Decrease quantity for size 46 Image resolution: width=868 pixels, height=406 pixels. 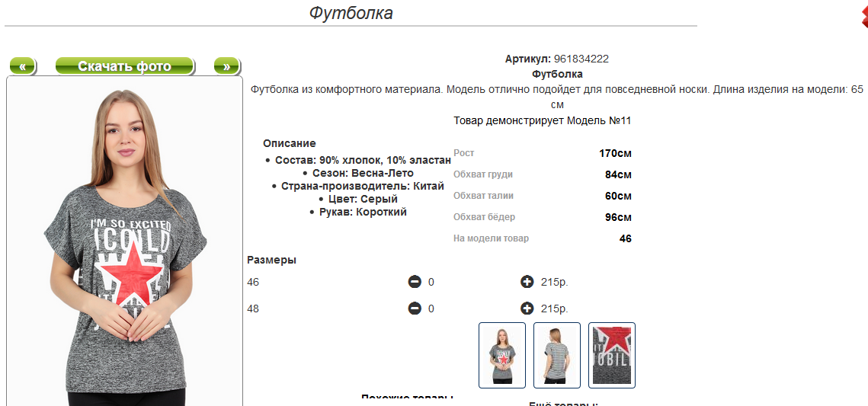click(x=415, y=283)
